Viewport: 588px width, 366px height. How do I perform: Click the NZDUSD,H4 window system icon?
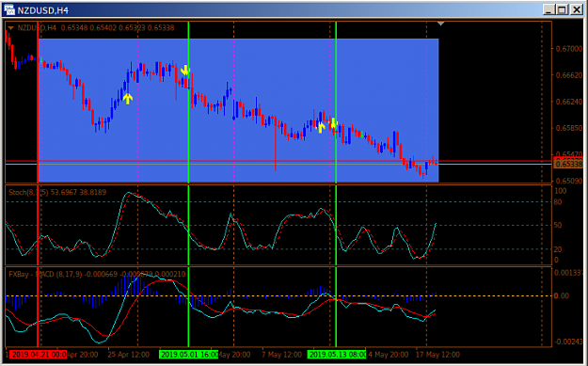tap(9, 9)
